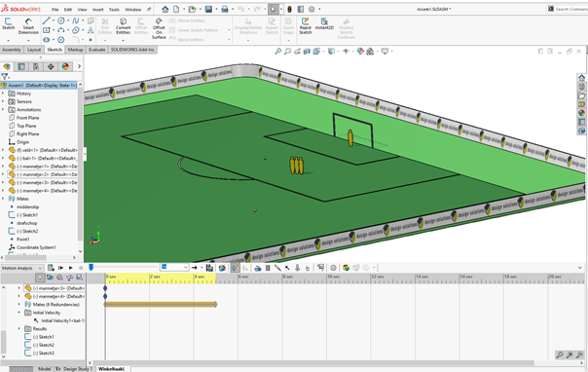Screen dimensions: 588x372
Task: Activate the Rapid Sketch tool
Action: [x=306, y=25]
